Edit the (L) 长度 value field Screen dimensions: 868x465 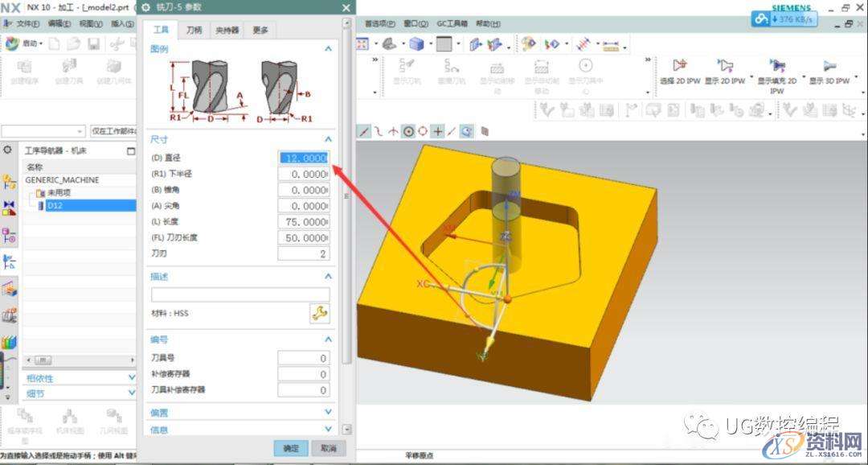coord(303,221)
